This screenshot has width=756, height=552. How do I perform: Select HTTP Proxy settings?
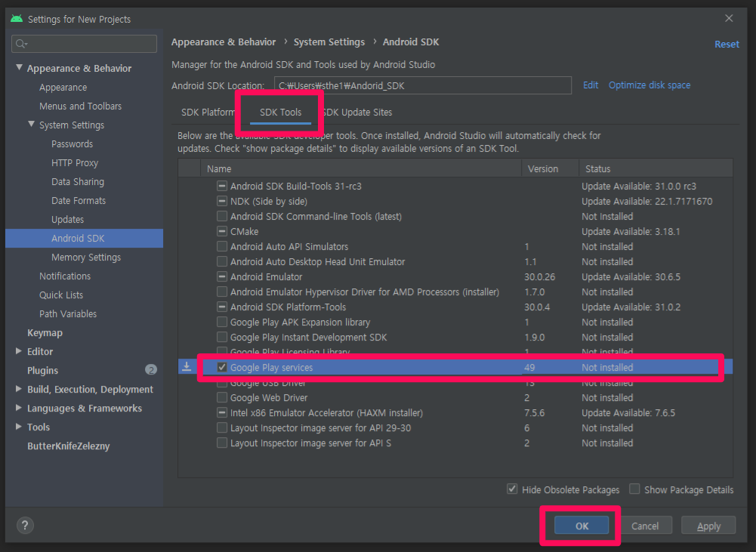click(x=75, y=163)
